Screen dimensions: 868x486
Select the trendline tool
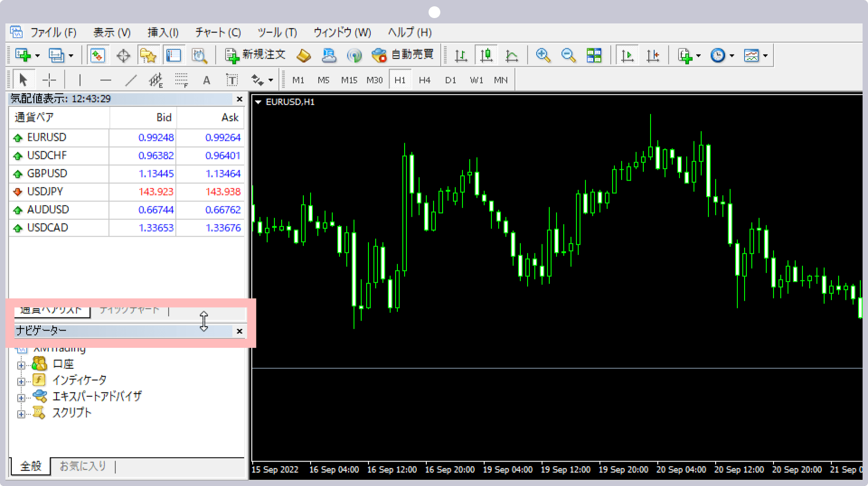[x=131, y=80]
